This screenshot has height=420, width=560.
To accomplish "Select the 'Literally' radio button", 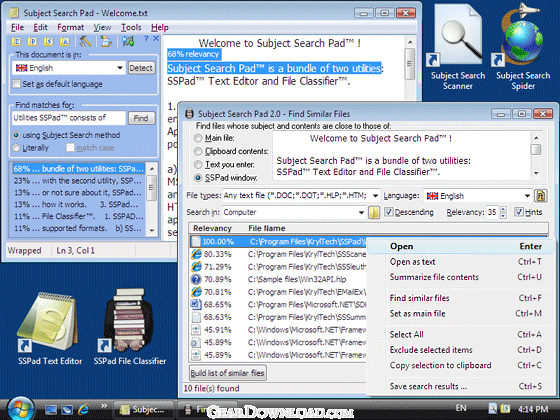I will 16,148.
